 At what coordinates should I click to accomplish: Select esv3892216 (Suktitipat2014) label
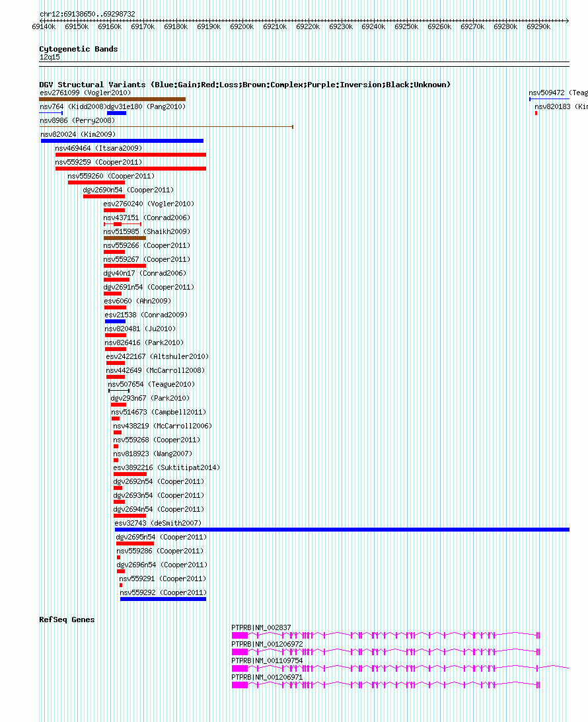pos(166,467)
